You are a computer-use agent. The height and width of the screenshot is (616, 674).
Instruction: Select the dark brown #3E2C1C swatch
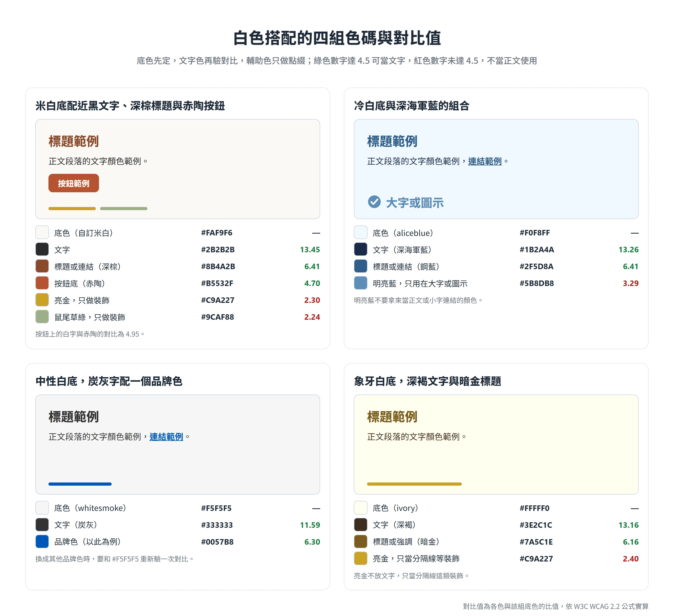point(361,525)
